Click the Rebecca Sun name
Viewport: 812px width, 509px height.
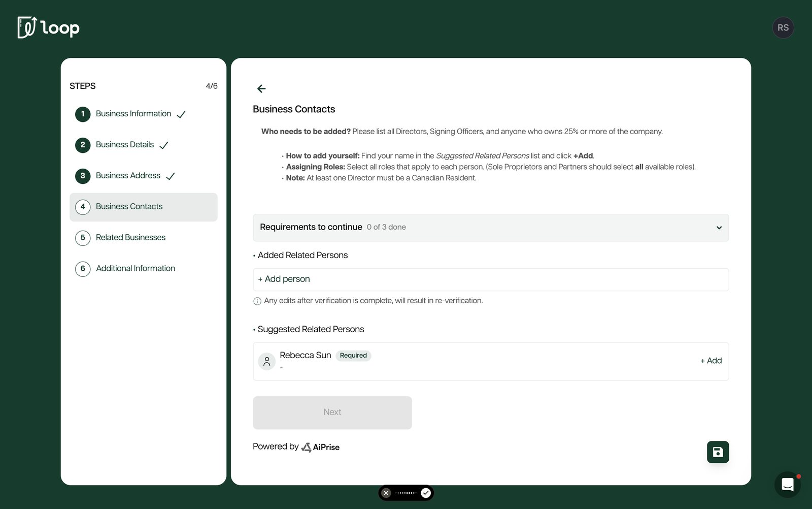306,355
